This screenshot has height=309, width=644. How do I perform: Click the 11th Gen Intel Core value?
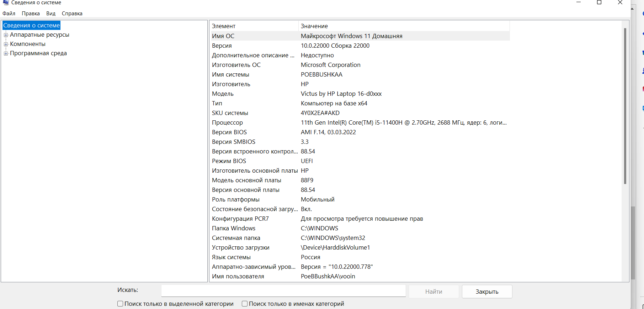pyautogui.click(x=404, y=122)
